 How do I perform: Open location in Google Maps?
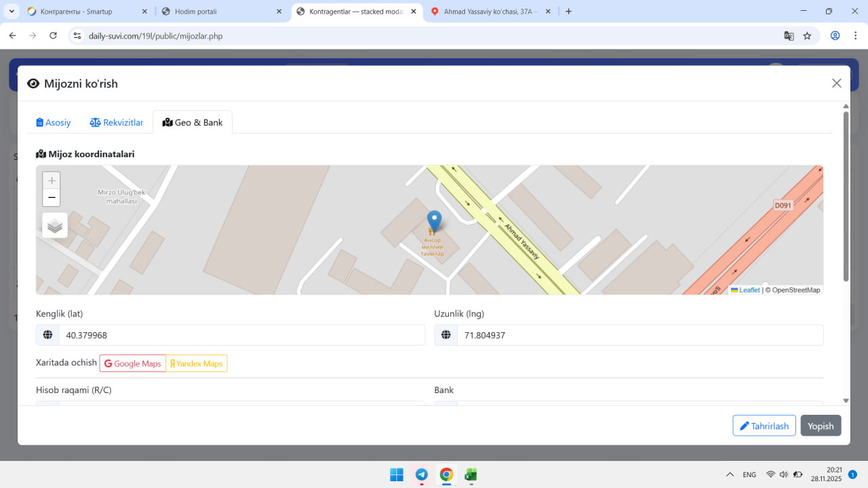pyautogui.click(x=133, y=364)
